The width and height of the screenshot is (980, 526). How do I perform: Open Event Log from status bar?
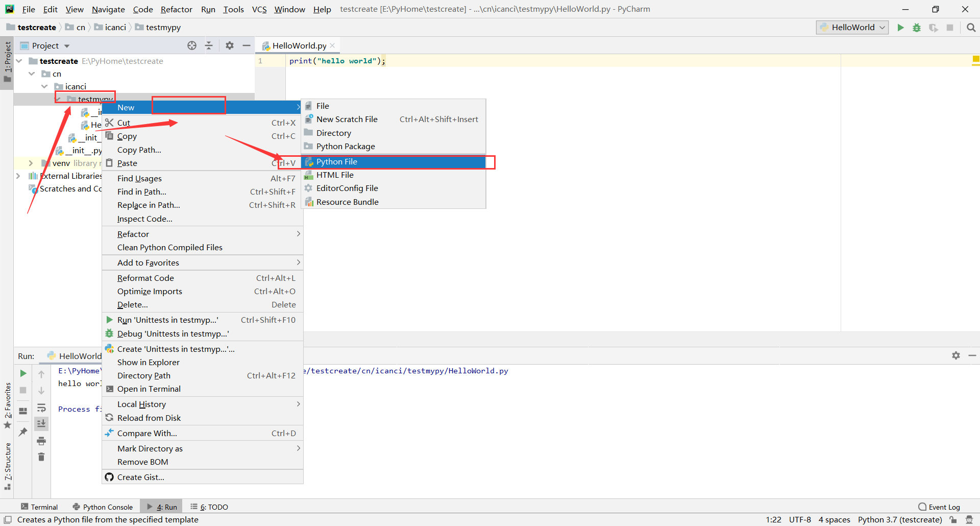pyautogui.click(x=939, y=507)
